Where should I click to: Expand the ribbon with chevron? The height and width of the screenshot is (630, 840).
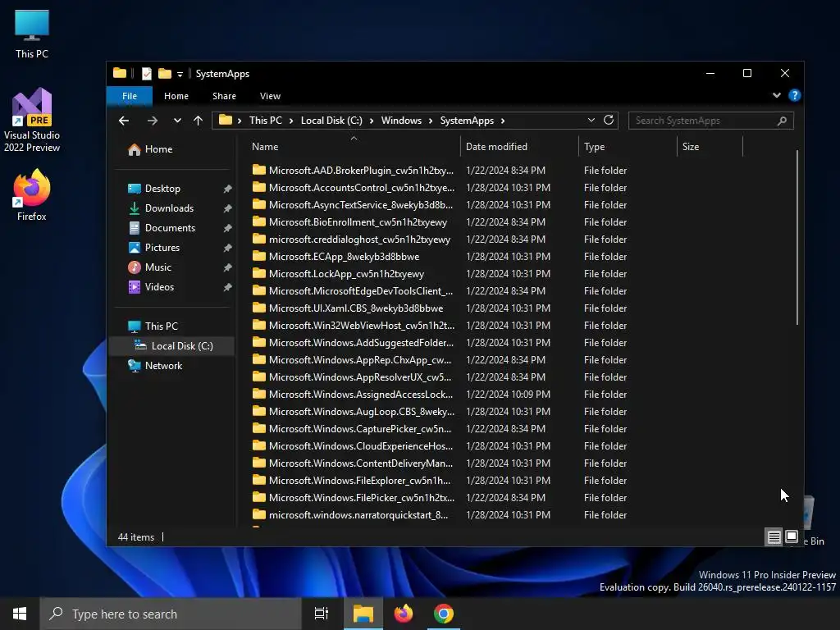[776, 95]
